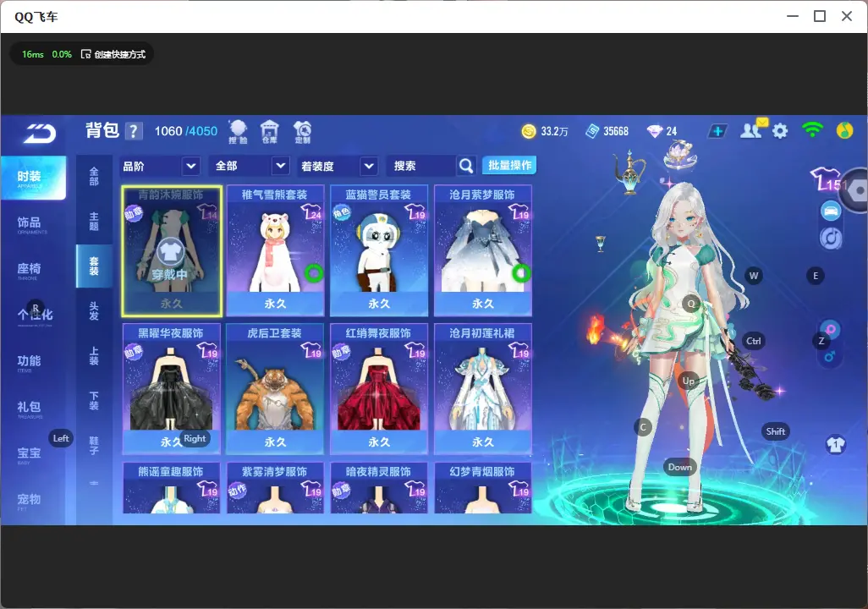This screenshot has width=868, height=609.
Task: Select the 虎后卫套装 outfit card
Action: (275, 389)
